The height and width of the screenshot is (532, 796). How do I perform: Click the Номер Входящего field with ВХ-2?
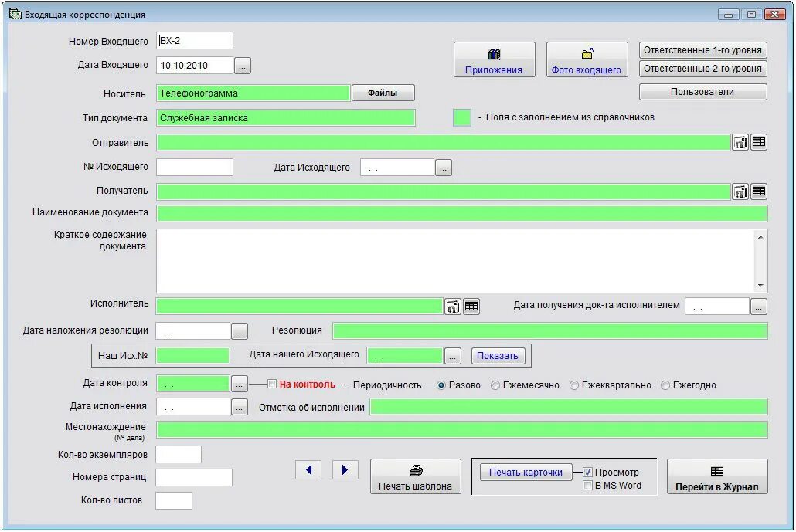(195, 41)
